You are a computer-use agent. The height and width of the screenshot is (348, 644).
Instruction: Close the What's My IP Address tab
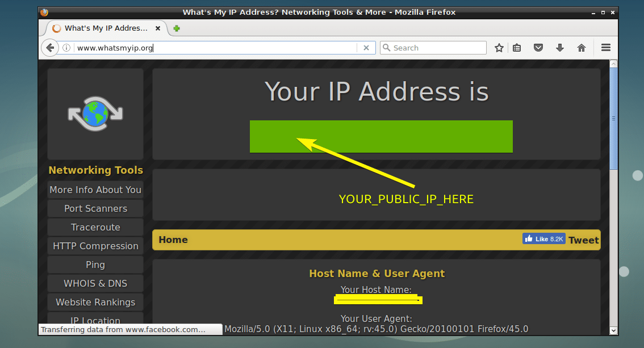pyautogui.click(x=158, y=28)
